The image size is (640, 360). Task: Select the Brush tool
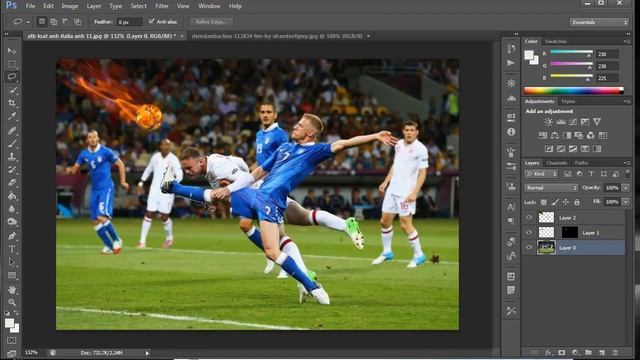[12, 143]
